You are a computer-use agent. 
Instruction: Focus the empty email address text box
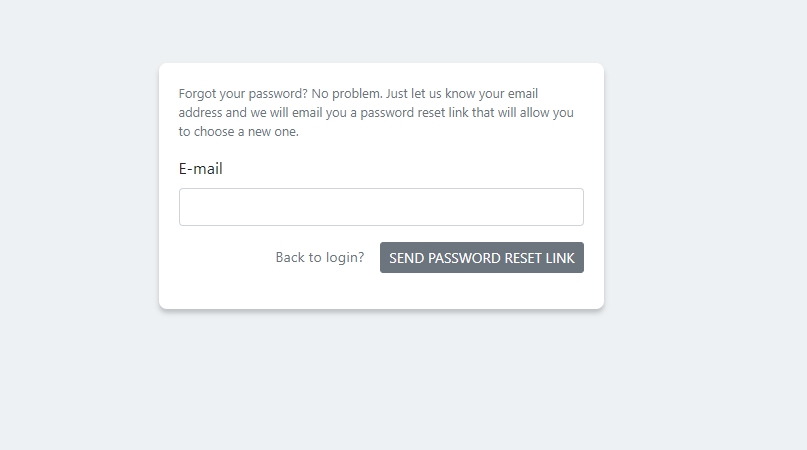click(x=381, y=207)
